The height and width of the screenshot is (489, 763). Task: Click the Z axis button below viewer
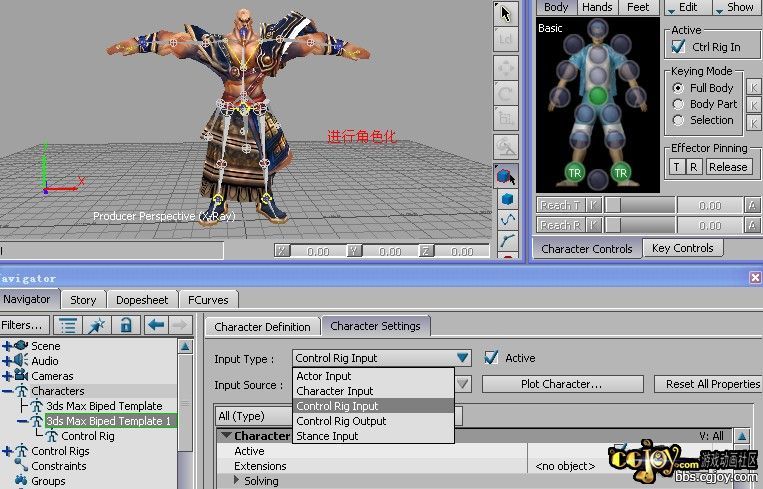[426, 251]
